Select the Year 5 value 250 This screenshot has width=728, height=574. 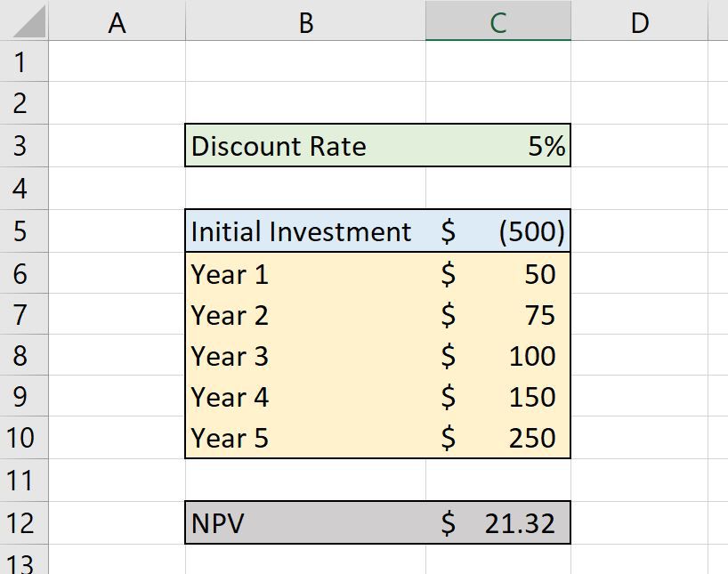click(x=498, y=438)
